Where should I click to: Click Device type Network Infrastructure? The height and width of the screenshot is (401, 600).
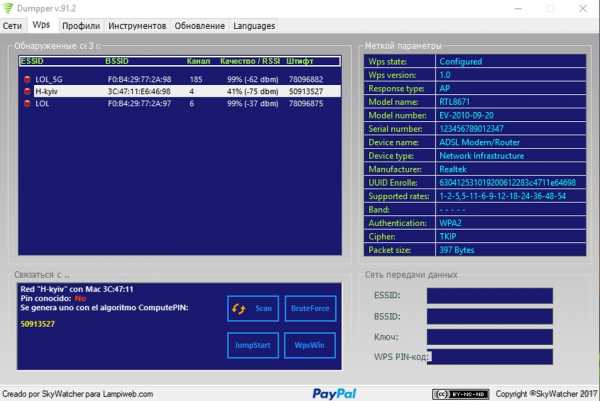[482, 156]
